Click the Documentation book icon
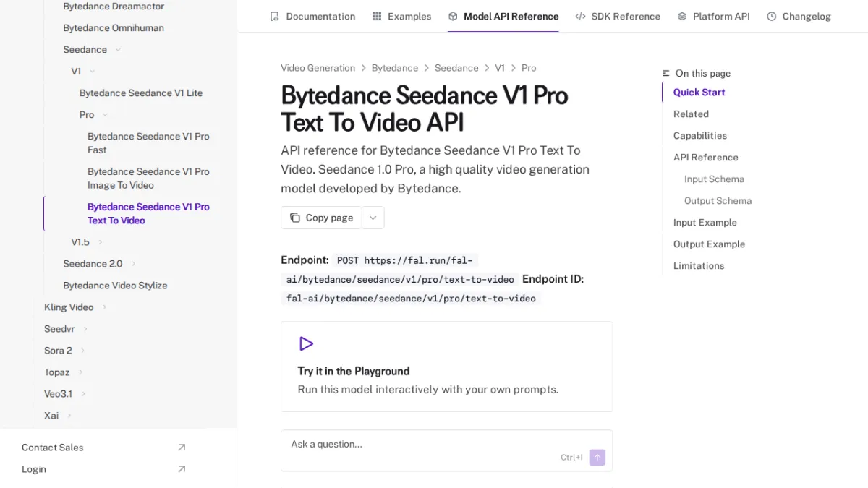The image size is (868, 488). coord(274,16)
